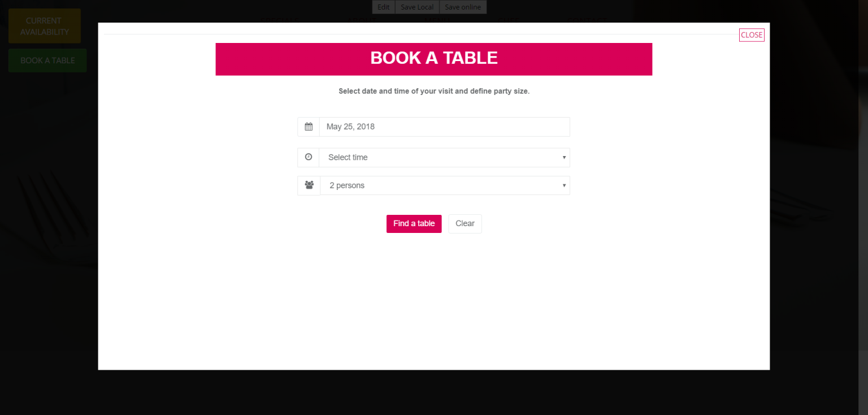Click the people group icon for party size
The width and height of the screenshot is (868, 415).
(x=309, y=185)
